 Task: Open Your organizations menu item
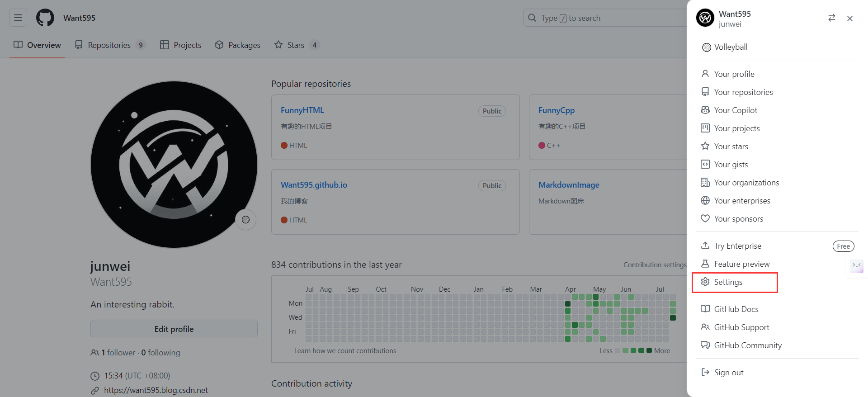coord(778,182)
